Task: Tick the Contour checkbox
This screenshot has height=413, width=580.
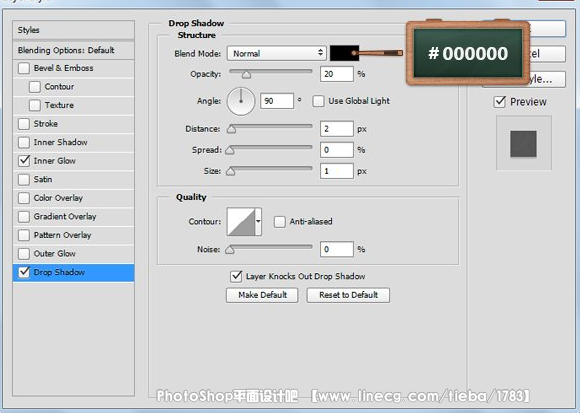Action: click(x=35, y=87)
